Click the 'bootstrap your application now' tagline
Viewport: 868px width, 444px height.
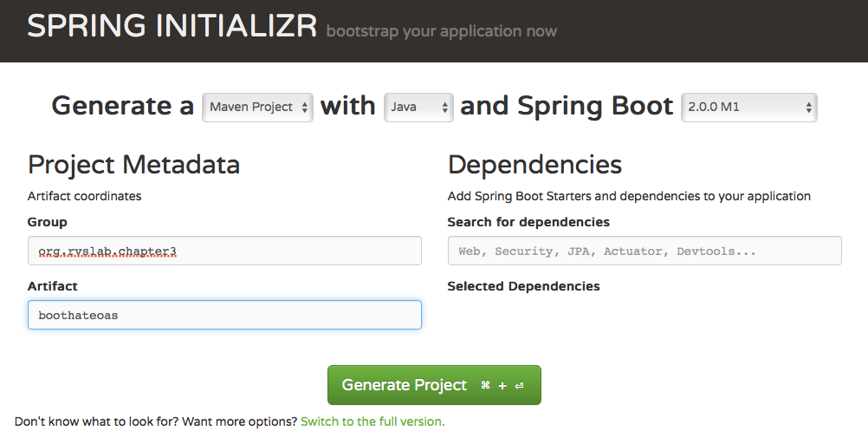442,31
